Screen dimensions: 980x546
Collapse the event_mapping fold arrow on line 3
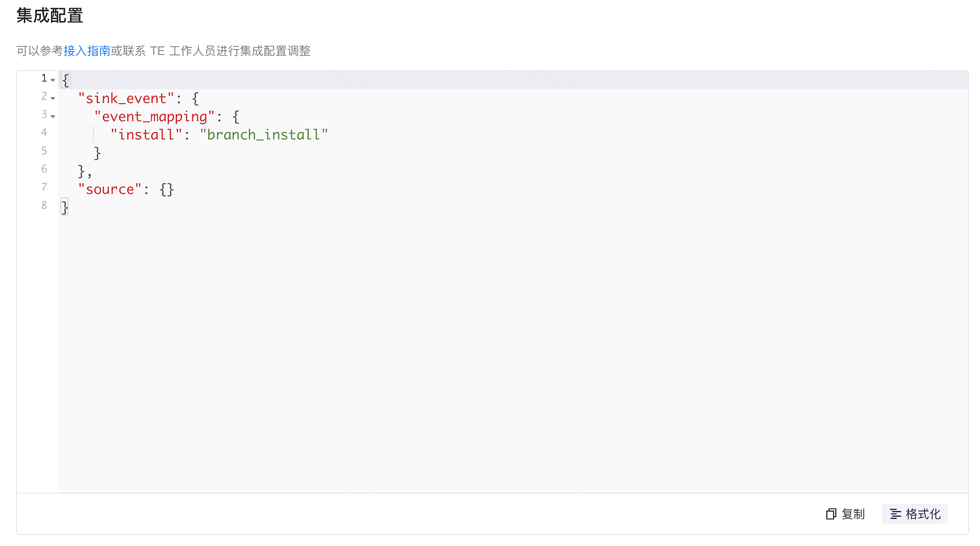(53, 116)
